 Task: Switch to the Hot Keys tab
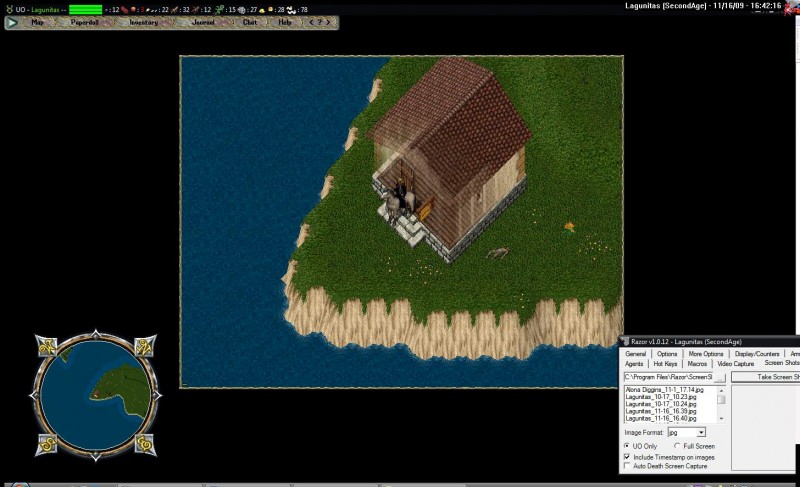665,364
